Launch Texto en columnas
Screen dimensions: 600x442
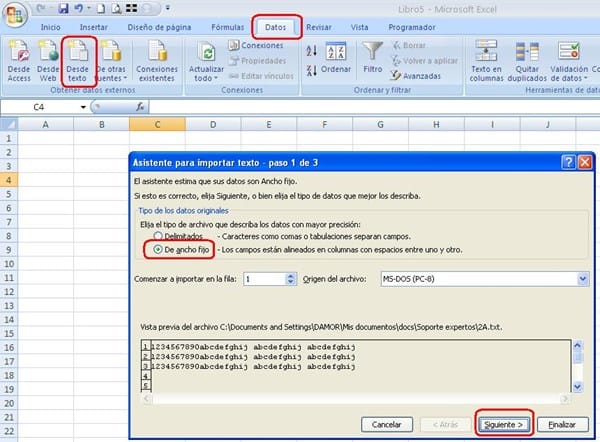486,61
